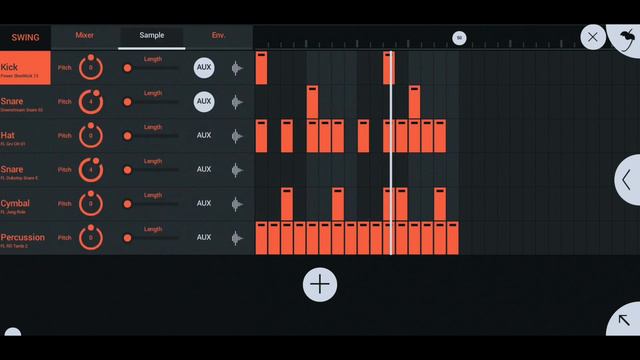Select the Percussion channel
This screenshot has height=360, width=640.
tap(25, 238)
